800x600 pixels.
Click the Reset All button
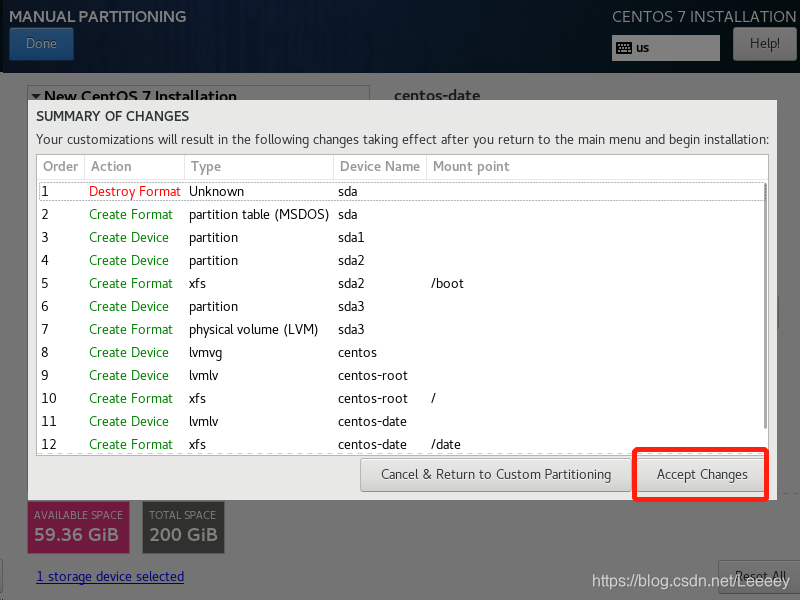(x=760, y=577)
